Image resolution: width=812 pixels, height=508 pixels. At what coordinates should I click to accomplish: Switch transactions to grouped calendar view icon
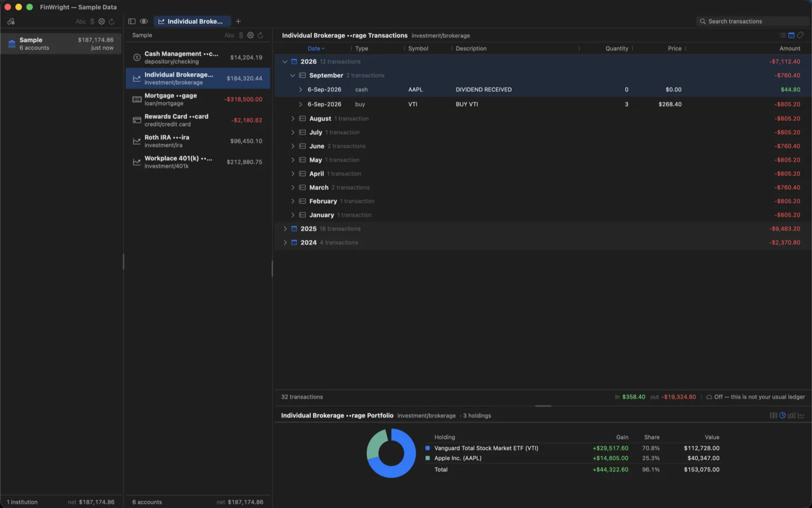point(791,35)
